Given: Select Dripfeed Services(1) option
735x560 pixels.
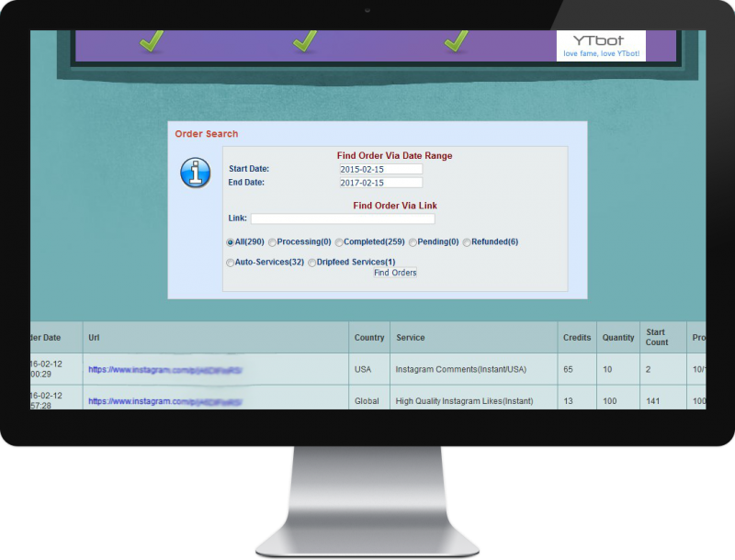Looking at the screenshot, I should [x=312, y=263].
